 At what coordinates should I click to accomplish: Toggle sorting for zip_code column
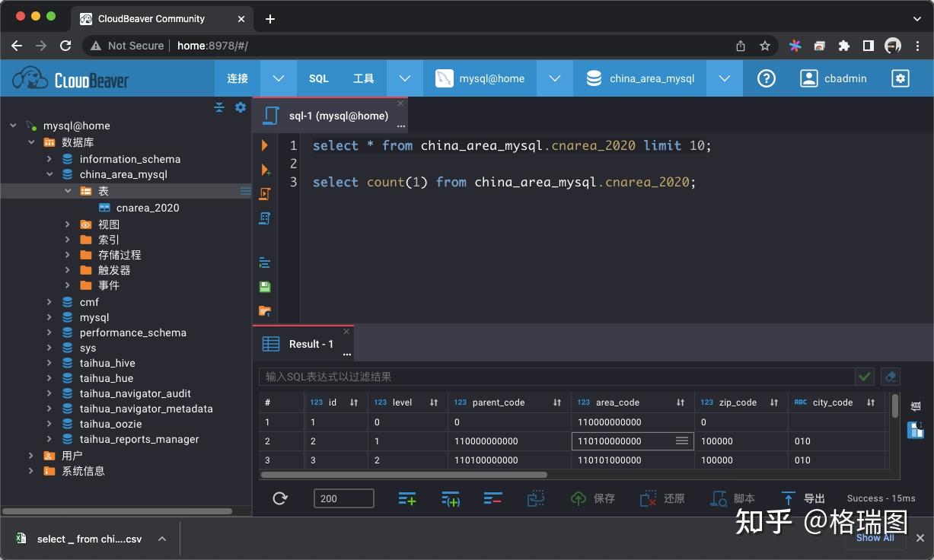point(774,402)
